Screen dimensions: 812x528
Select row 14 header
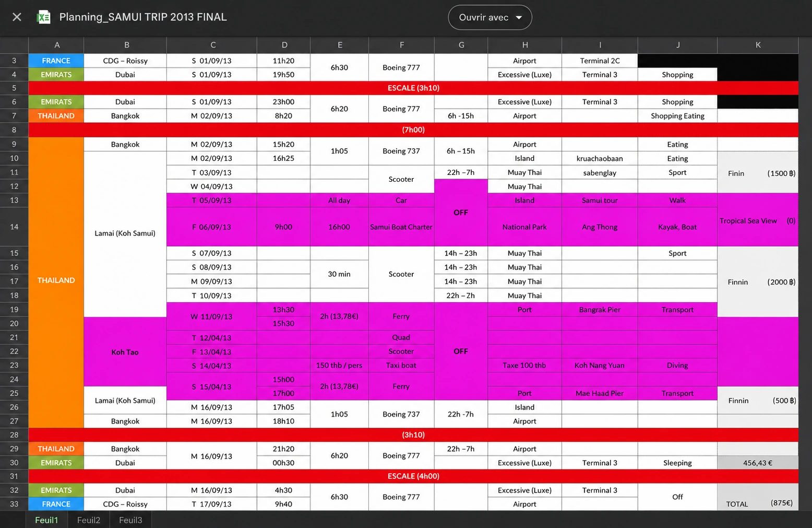coord(14,227)
